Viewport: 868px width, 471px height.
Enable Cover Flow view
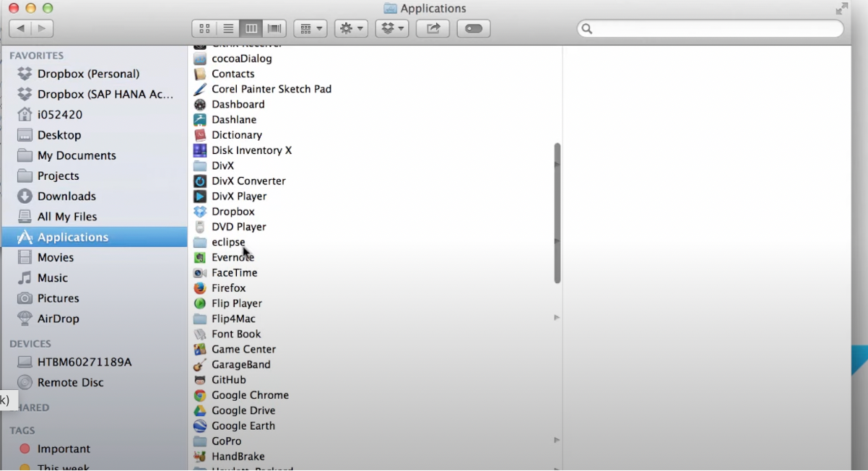tap(274, 29)
